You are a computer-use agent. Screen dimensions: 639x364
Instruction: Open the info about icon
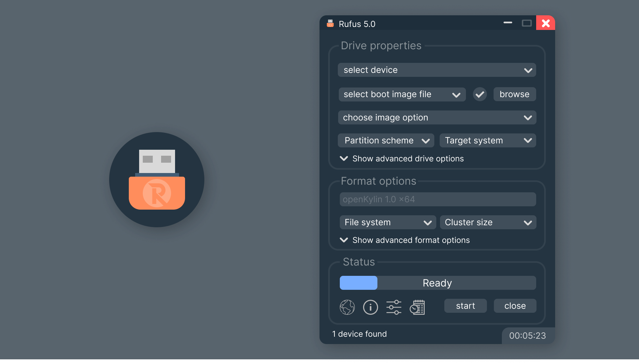tap(370, 307)
